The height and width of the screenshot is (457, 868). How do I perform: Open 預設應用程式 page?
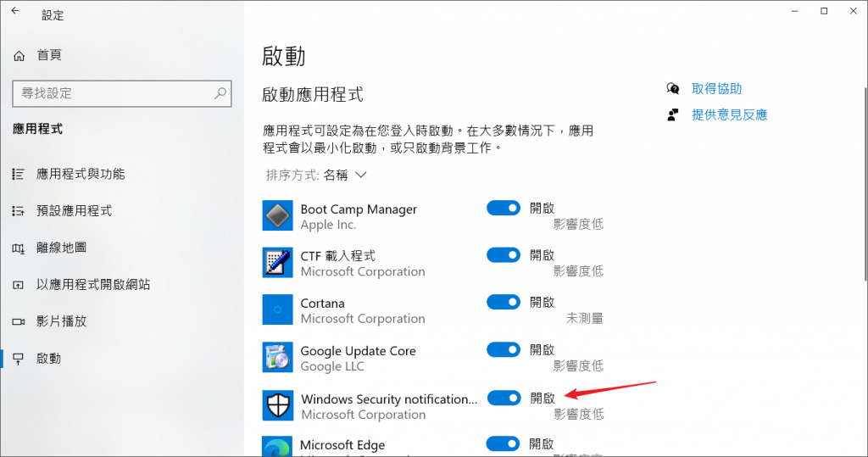(x=75, y=210)
